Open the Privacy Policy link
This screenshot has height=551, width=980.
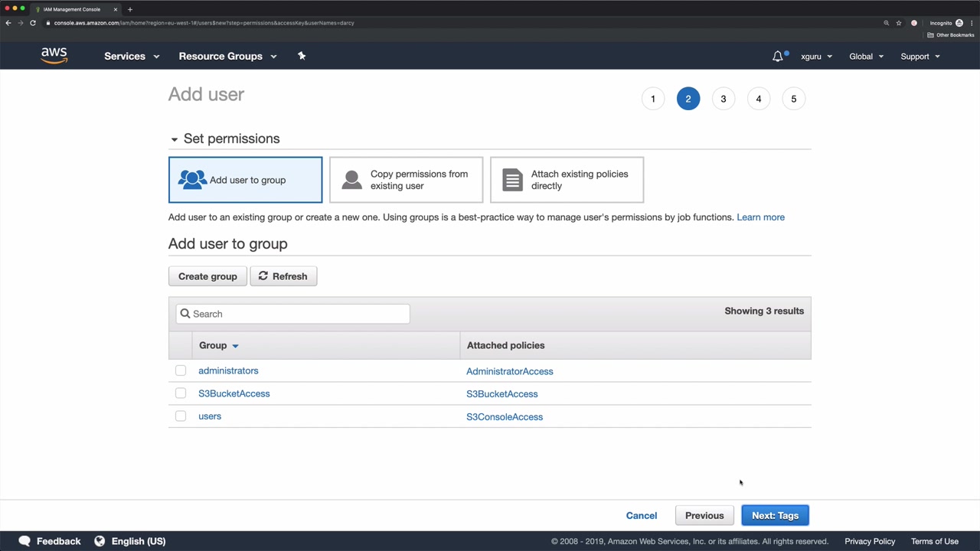[x=870, y=541]
